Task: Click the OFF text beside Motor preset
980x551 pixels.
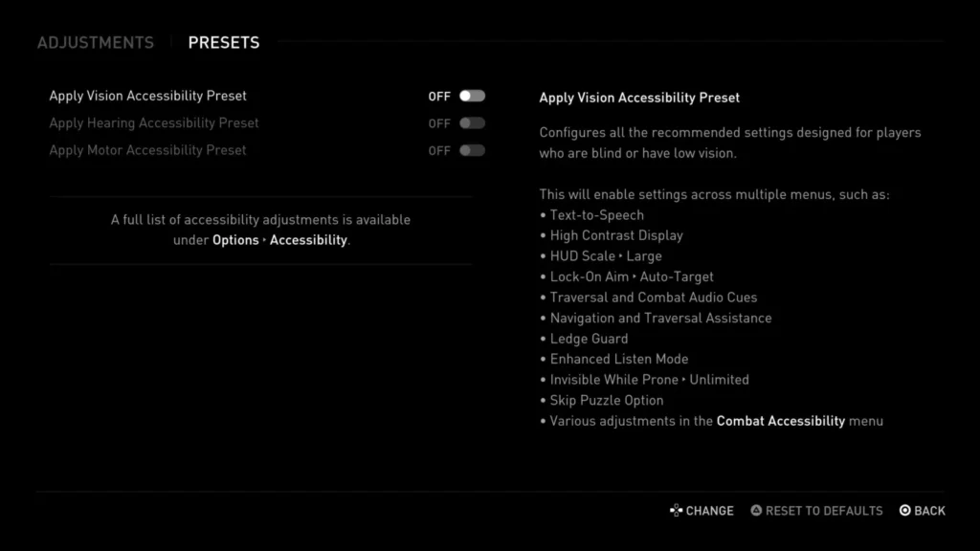Action: (x=439, y=150)
